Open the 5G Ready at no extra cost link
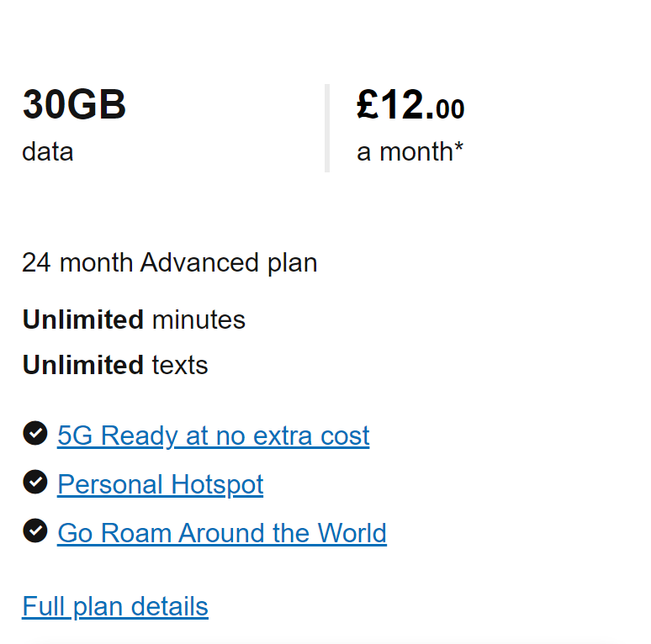Viewport: 651px width, 644px height. pyautogui.click(x=214, y=435)
